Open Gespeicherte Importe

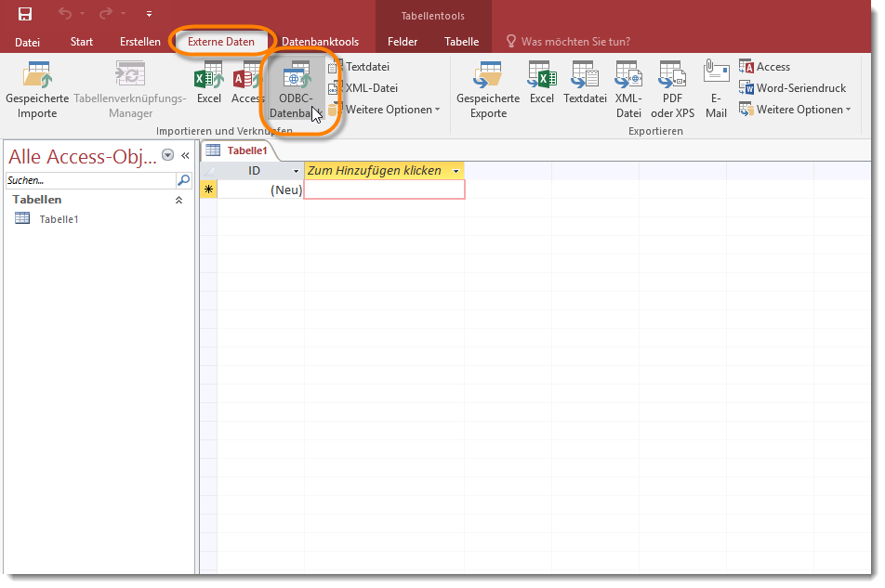pyautogui.click(x=37, y=91)
